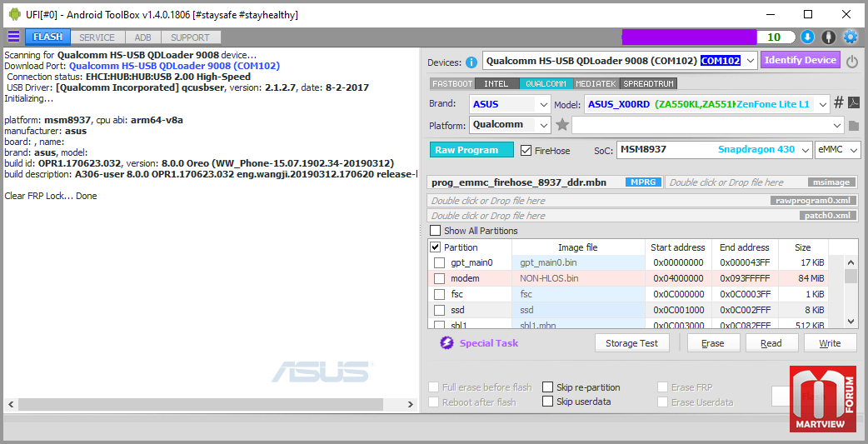This screenshot has width=868, height=444.
Task: Switch to the FLASH tab
Action: tap(47, 37)
